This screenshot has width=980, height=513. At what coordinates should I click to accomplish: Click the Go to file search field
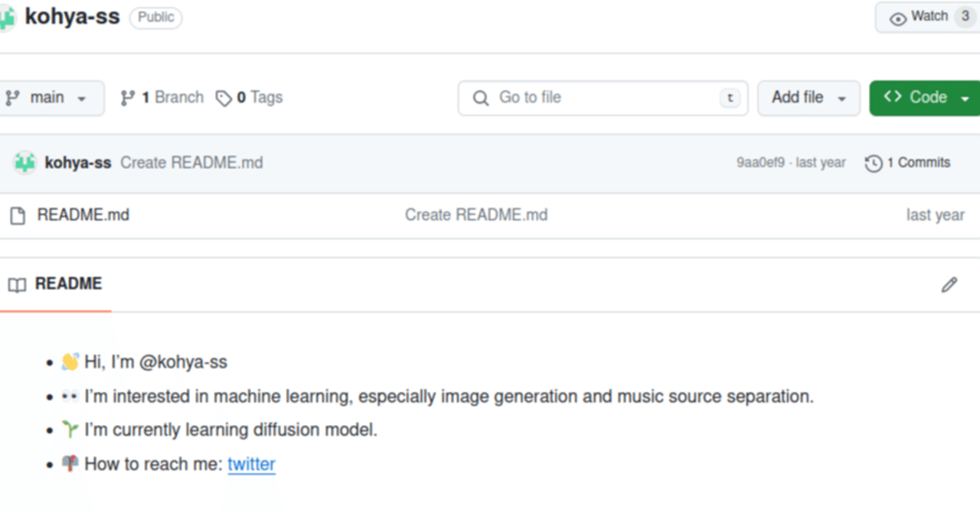(605, 98)
